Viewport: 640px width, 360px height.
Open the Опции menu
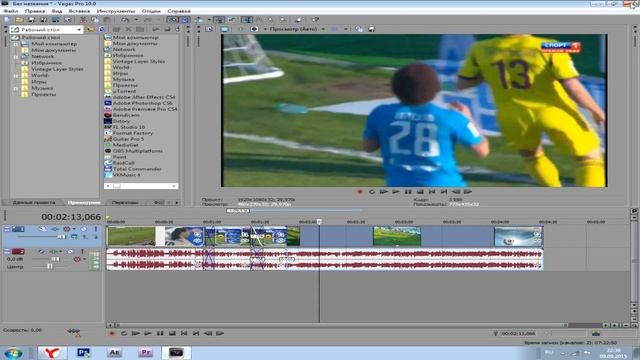click(x=151, y=11)
